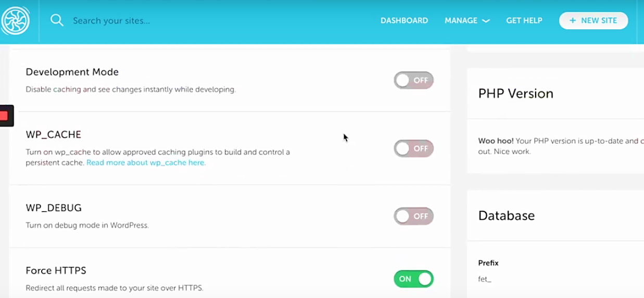Click the Database panel heading
This screenshot has height=298, width=644.
tap(506, 216)
